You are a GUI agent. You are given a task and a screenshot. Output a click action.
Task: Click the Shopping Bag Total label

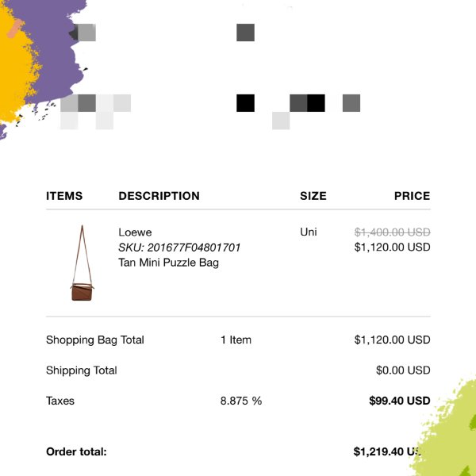[95, 340]
